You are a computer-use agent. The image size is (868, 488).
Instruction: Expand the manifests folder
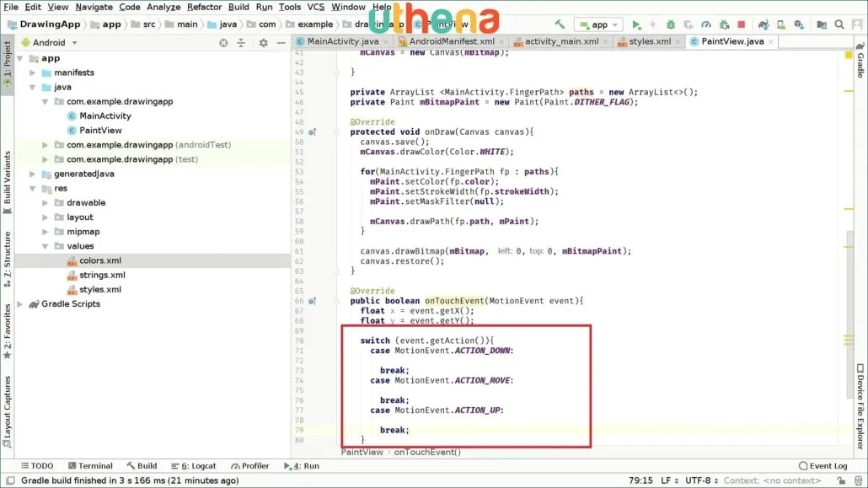(33, 72)
